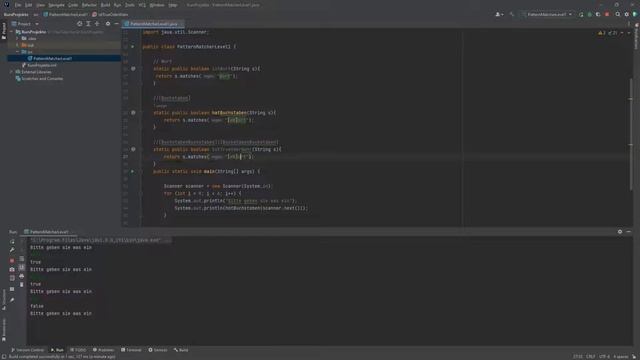
Task: Click the run gutter arrow beside main method
Action: [x=132, y=171]
